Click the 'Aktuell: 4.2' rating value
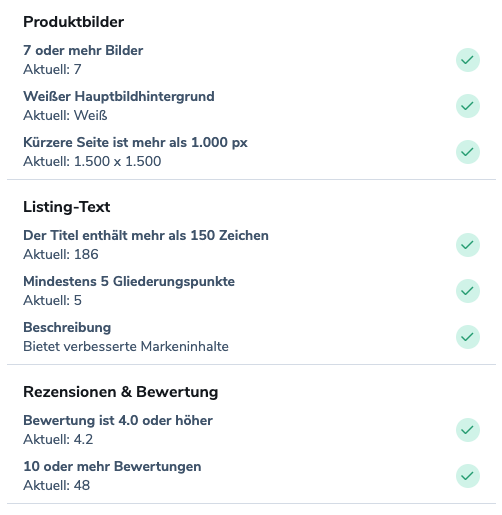The width and height of the screenshot is (502, 515). [58, 439]
